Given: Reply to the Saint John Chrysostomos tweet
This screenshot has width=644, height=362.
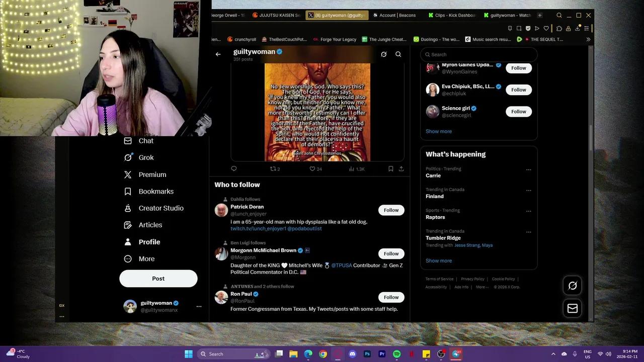Looking at the screenshot, I should point(233,168).
